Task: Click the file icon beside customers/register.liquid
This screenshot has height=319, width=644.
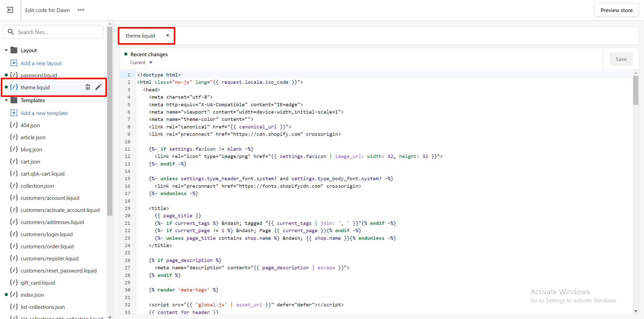Action: pos(14,258)
